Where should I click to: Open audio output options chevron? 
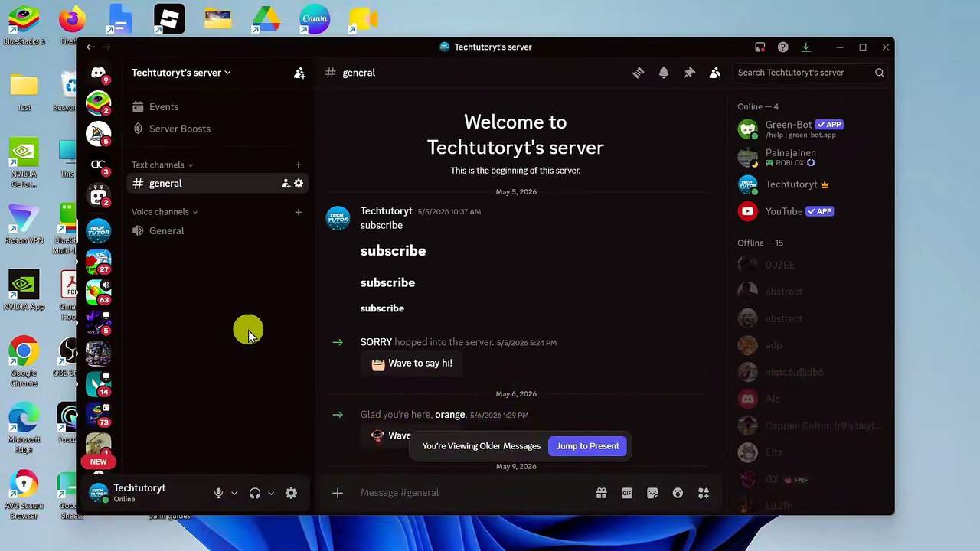click(271, 494)
